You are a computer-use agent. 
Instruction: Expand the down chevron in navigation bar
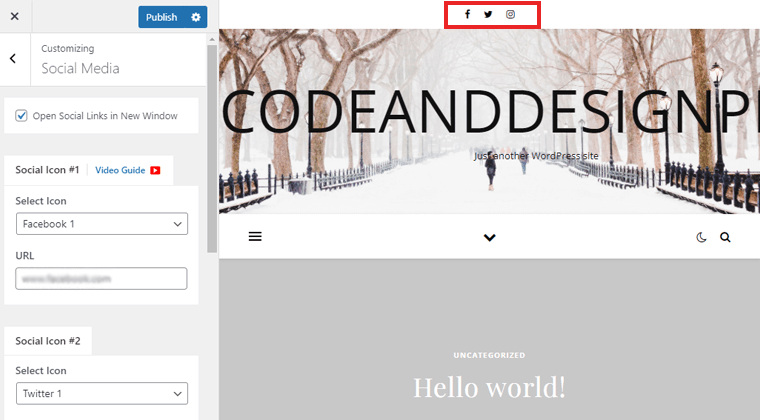(x=489, y=238)
